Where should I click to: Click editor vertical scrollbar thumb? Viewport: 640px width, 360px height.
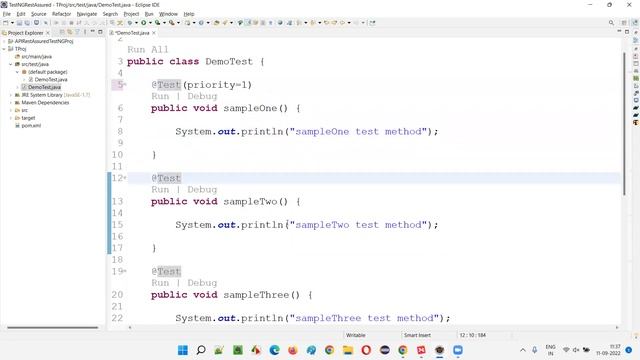click(x=624, y=124)
